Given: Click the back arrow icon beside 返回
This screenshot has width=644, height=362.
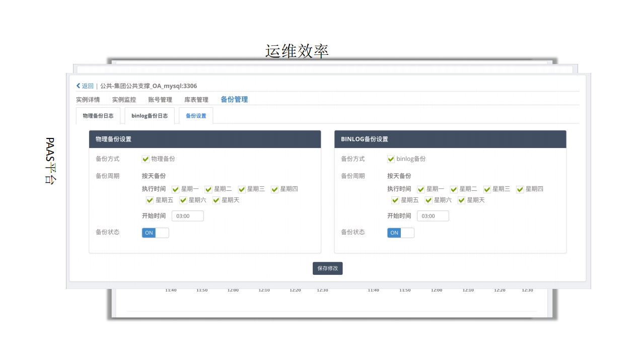Looking at the screenshot, I should [x=78, y=86].
